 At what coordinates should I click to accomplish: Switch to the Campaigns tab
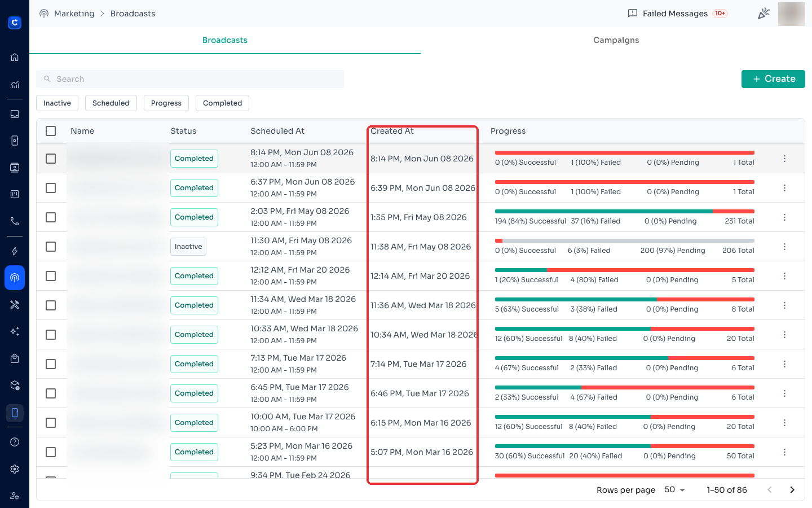point(616,40)
